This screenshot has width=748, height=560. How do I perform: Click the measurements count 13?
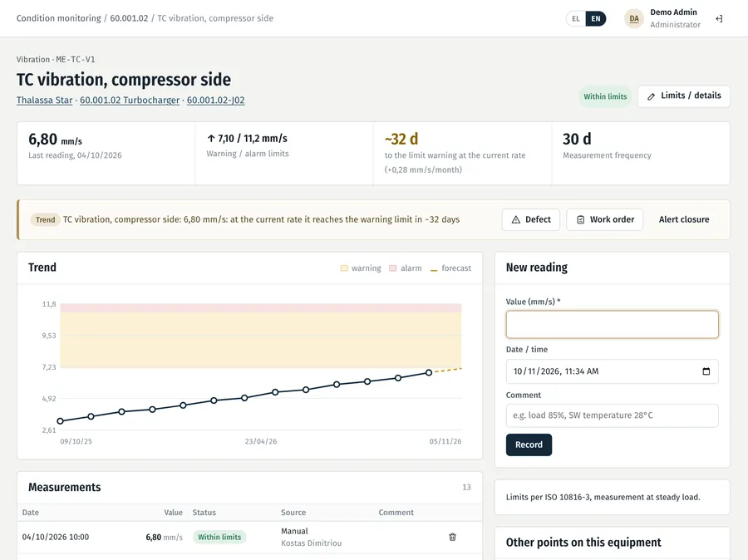(466, 487)
